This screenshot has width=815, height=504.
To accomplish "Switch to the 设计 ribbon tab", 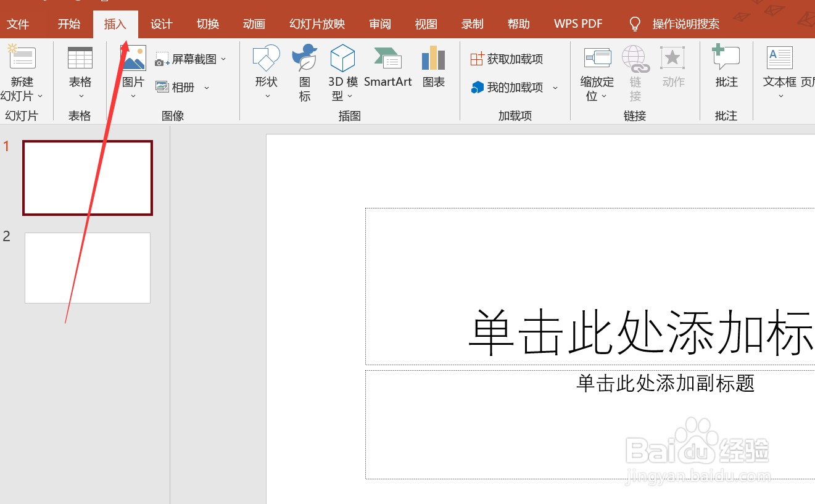I will (161, 23).
